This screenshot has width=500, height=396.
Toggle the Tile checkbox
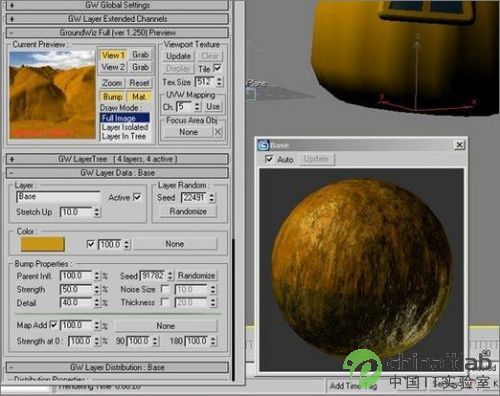pyautogui.click(x=217, y=68)
